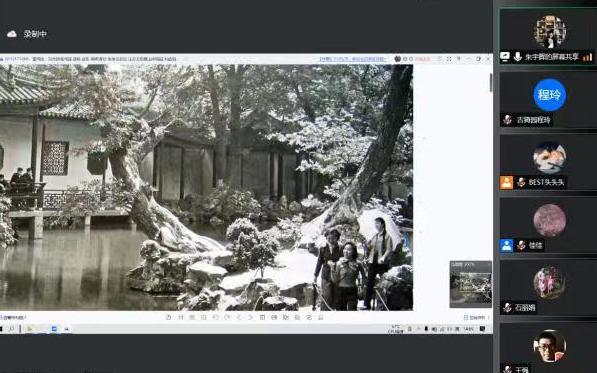Click the muted mic icon beside BEST头头头

pos(521,183)
